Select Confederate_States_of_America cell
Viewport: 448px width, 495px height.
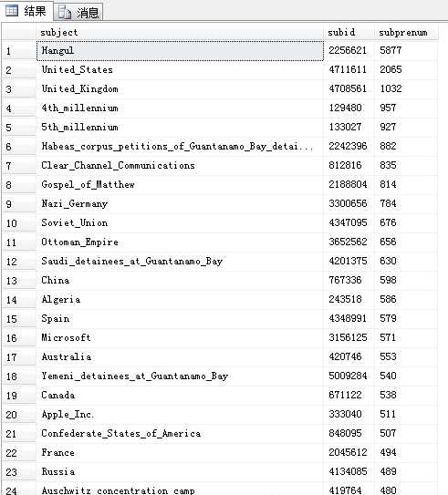click(180, 434)
